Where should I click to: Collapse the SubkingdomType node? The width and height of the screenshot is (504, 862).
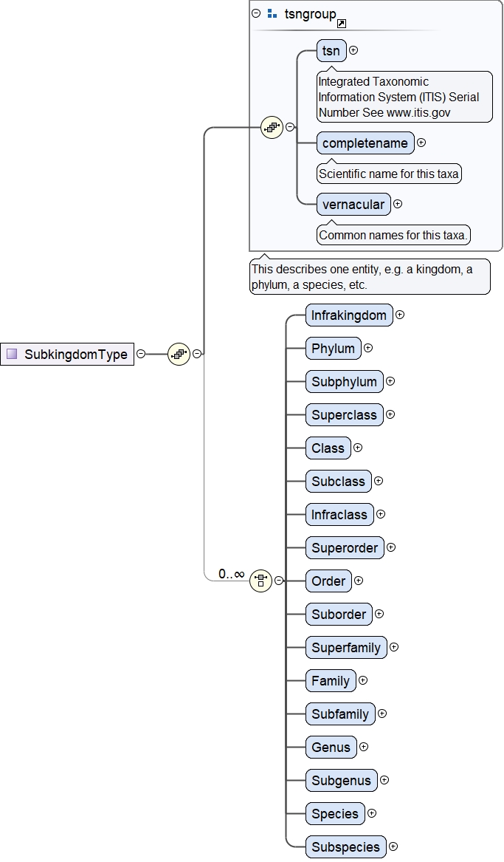(141, 354)
